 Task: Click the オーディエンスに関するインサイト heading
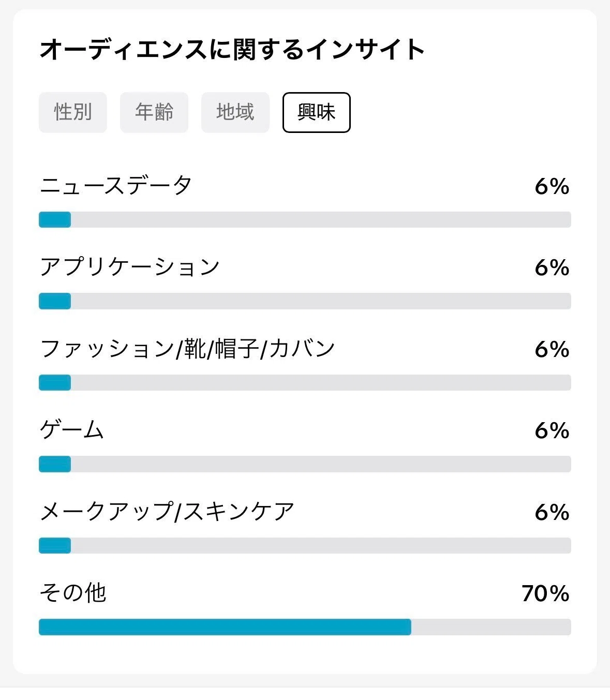(x=232, y=50)
